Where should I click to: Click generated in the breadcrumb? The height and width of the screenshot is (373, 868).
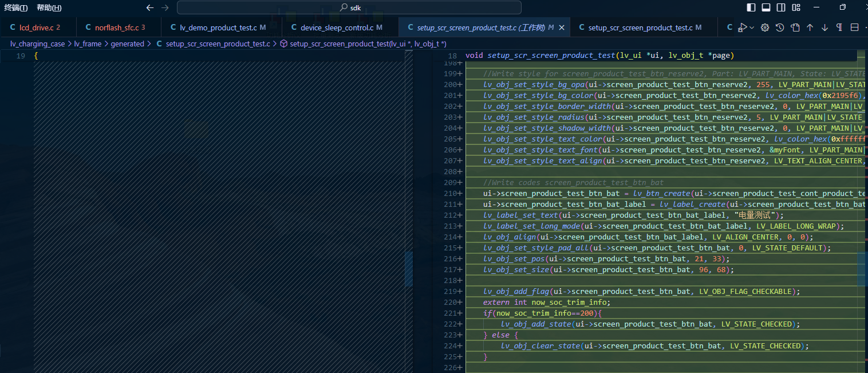(127, 44)
